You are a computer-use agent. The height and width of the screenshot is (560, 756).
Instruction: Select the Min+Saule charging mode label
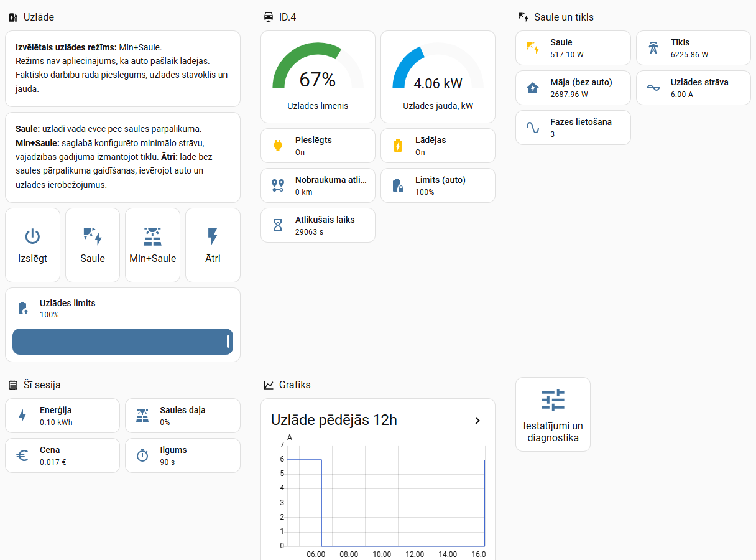[152, 259]
